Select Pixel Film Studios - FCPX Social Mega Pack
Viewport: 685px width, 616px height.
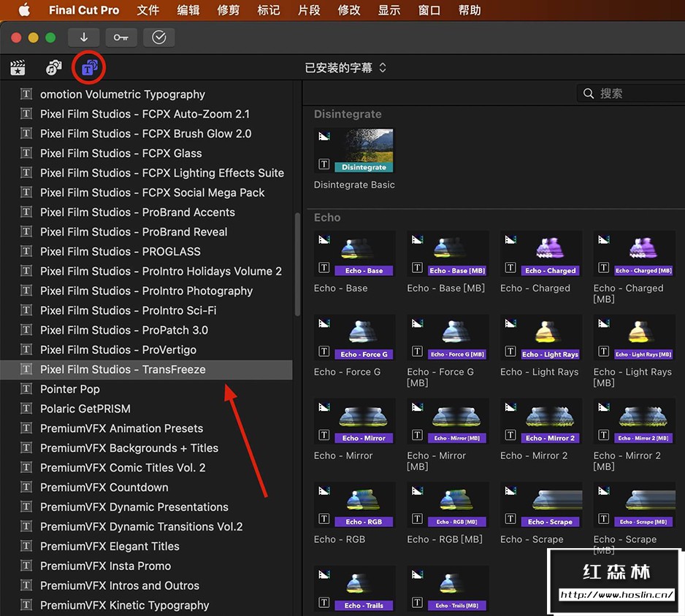coord(146,193)
